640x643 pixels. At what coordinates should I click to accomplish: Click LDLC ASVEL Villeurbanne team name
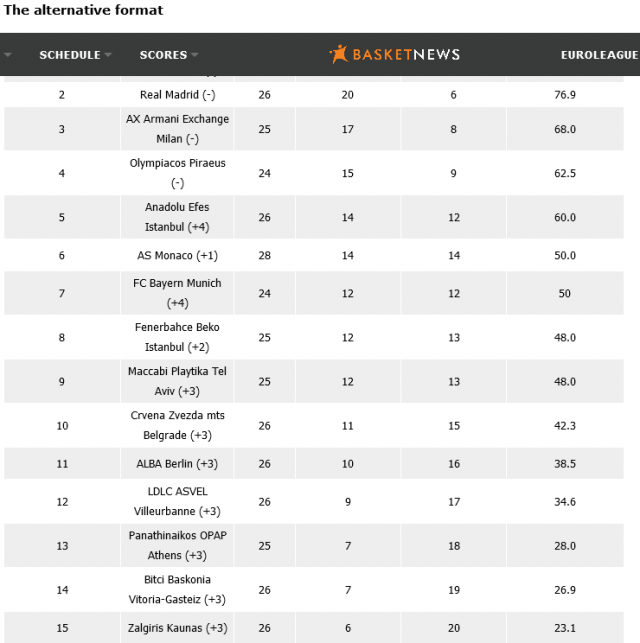(x=178, y=501)
